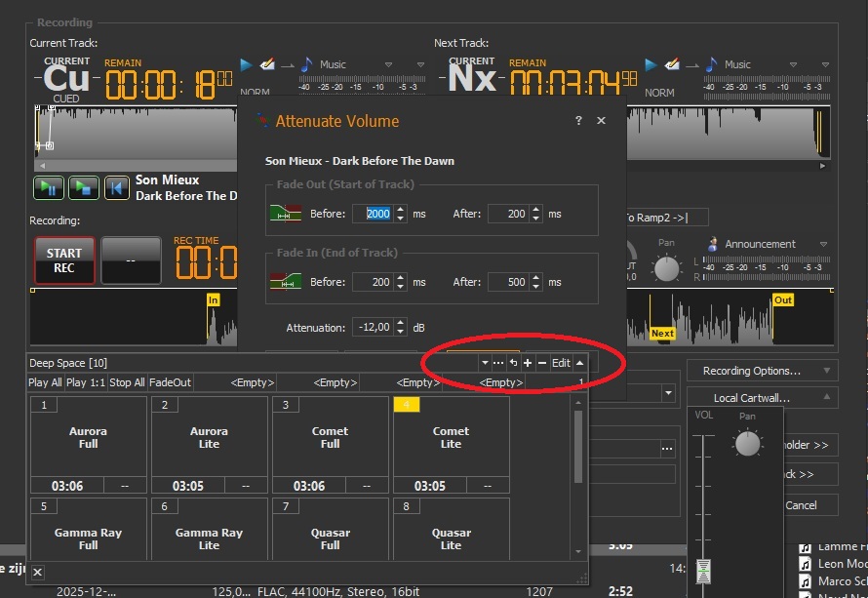Click the question mark help icon in dialog
Screen dimensions: 868x598
(x=578, y=121)
